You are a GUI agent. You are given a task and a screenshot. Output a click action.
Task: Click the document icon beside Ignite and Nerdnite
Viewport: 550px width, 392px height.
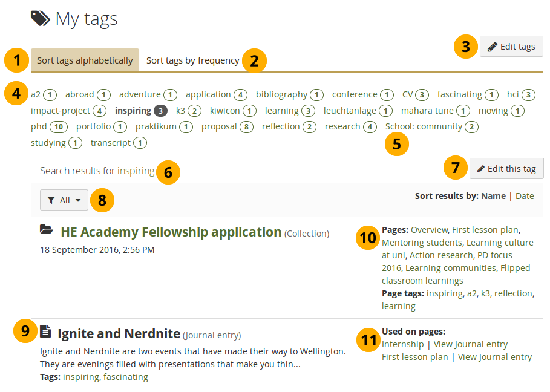(x=46, y=331)
